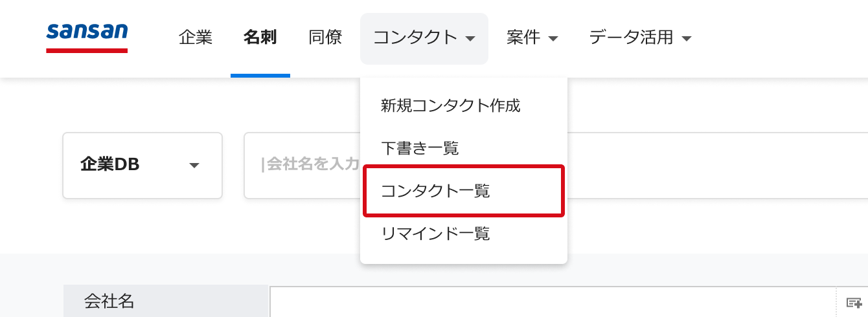Open 下書き一覧 from the menu
The width and height of the screenshot is (868, 317).
tap(420, 148)
